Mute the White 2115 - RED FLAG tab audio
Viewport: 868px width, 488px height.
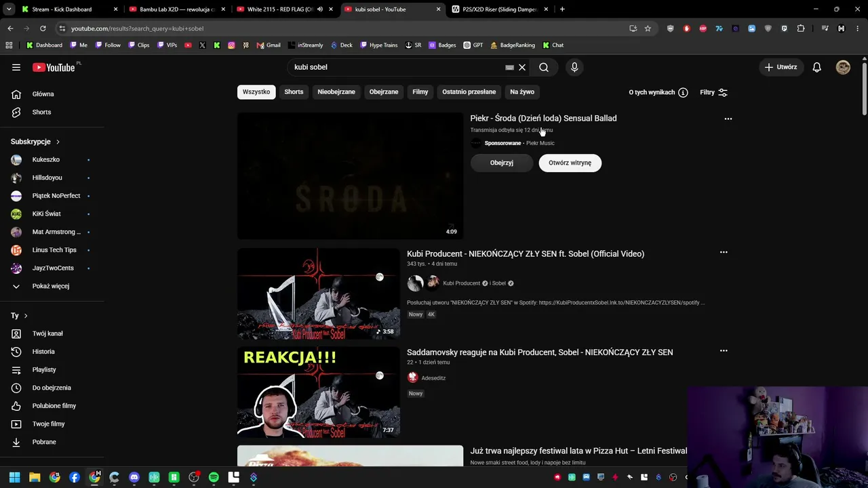point(320,9)
